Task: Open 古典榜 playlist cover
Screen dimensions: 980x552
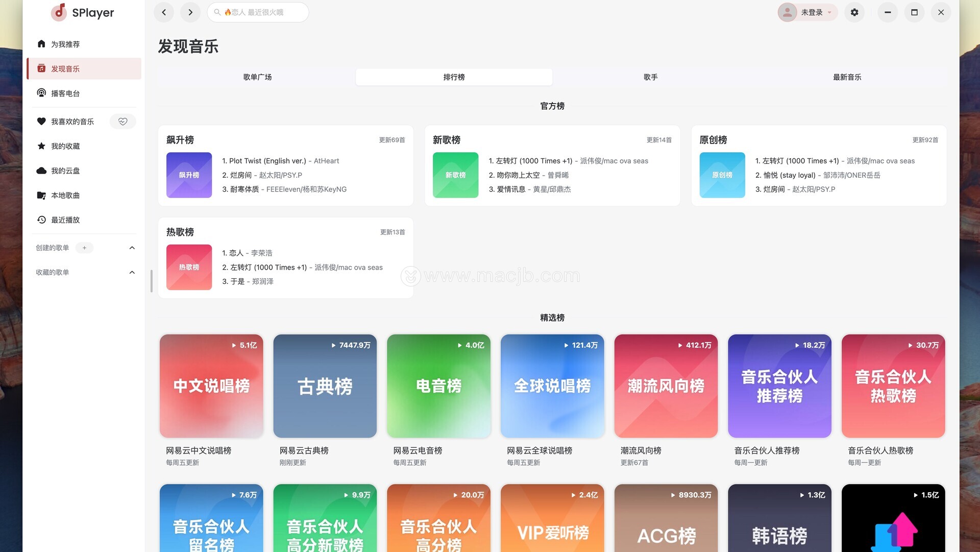Action: 325,386
